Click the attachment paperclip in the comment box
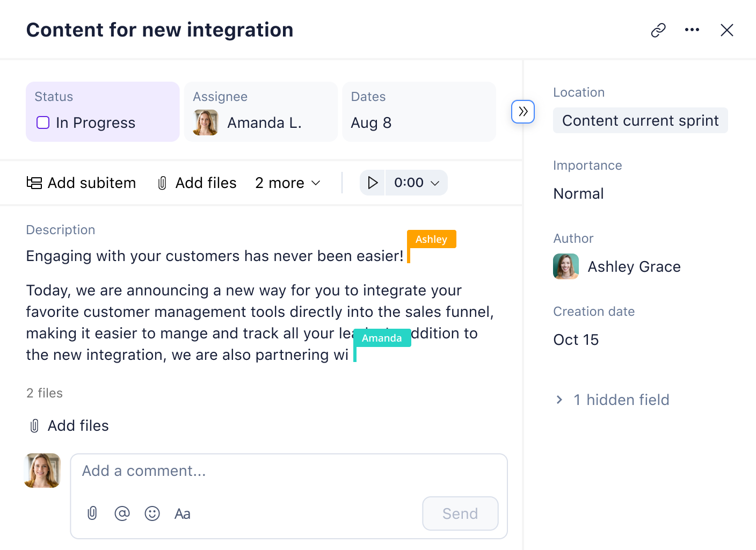Screen dimensions: 756x550 point(92,513)
